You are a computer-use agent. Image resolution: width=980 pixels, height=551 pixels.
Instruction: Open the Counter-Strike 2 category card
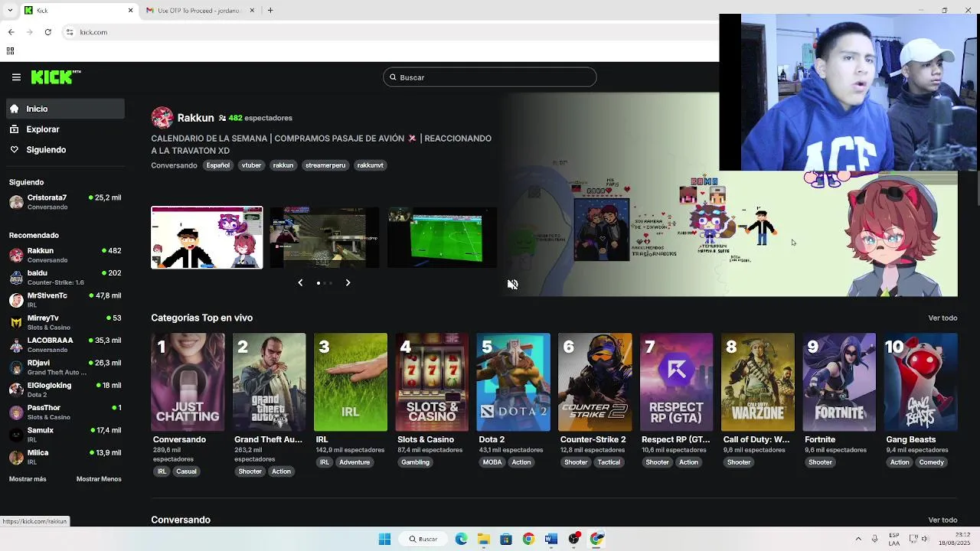[x=595, y=382]
